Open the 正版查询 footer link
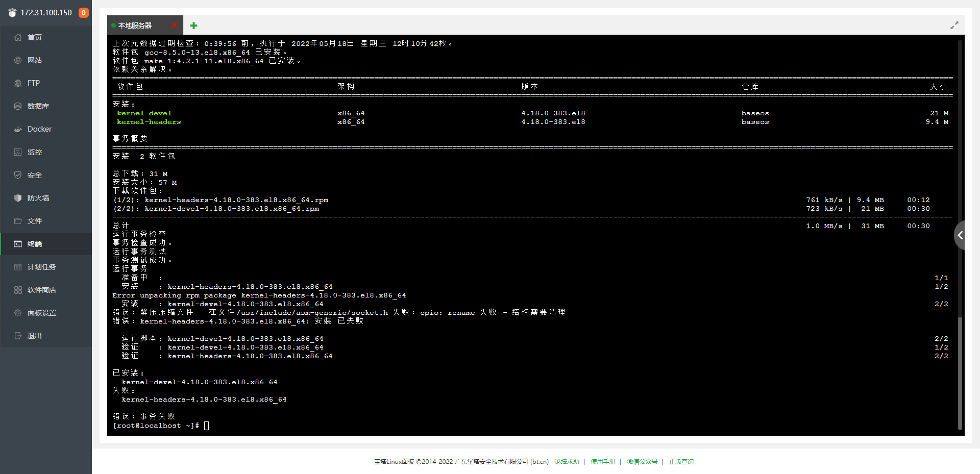 click(x=681, y=462)
